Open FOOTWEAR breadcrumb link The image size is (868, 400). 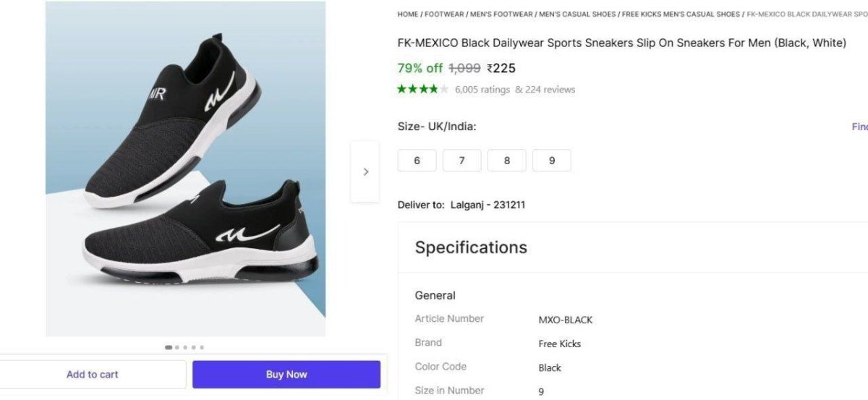click(x=445, y=14)
